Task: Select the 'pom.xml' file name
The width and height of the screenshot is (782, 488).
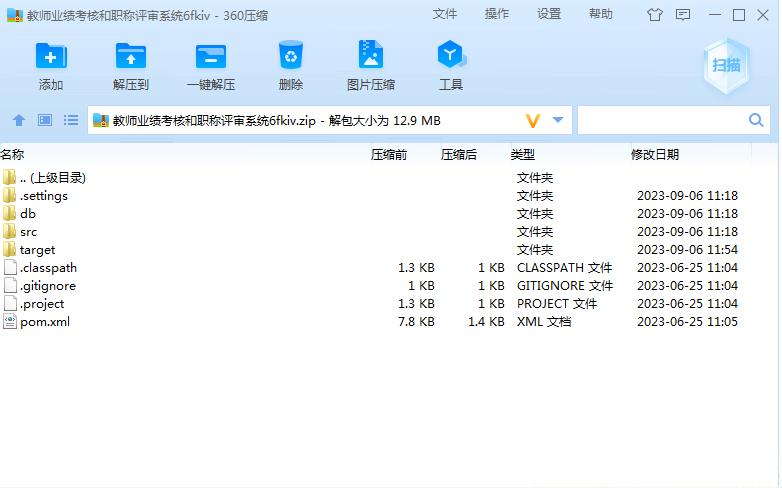Action: pyautogui.click(x=45, y=322)
